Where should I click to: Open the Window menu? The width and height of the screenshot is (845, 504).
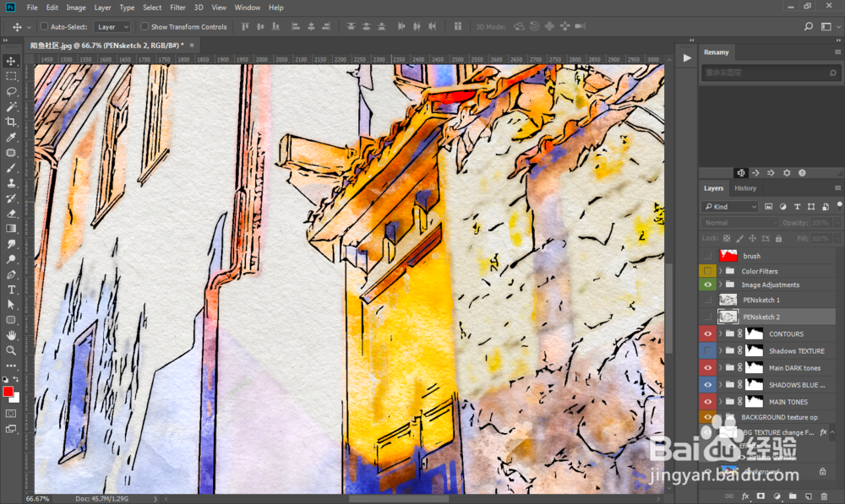[248, 8]
